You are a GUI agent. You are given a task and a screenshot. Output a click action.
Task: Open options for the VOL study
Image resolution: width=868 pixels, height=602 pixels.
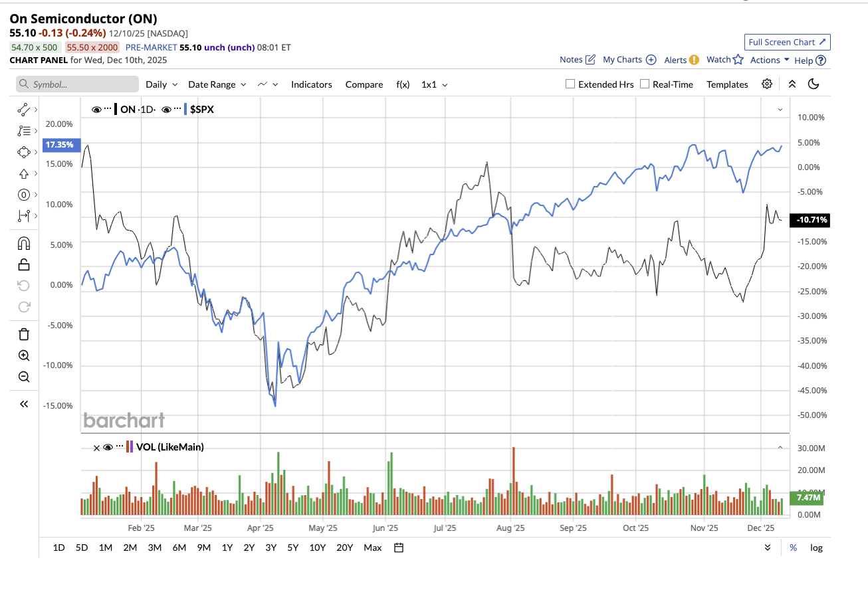pyautogui.click(x=120, y=447)
